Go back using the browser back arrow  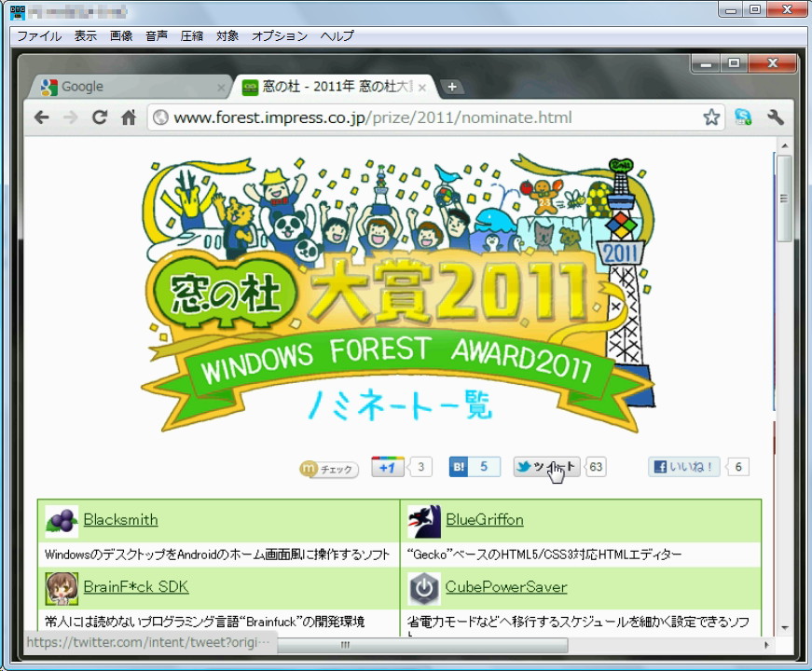pos(41,117)
